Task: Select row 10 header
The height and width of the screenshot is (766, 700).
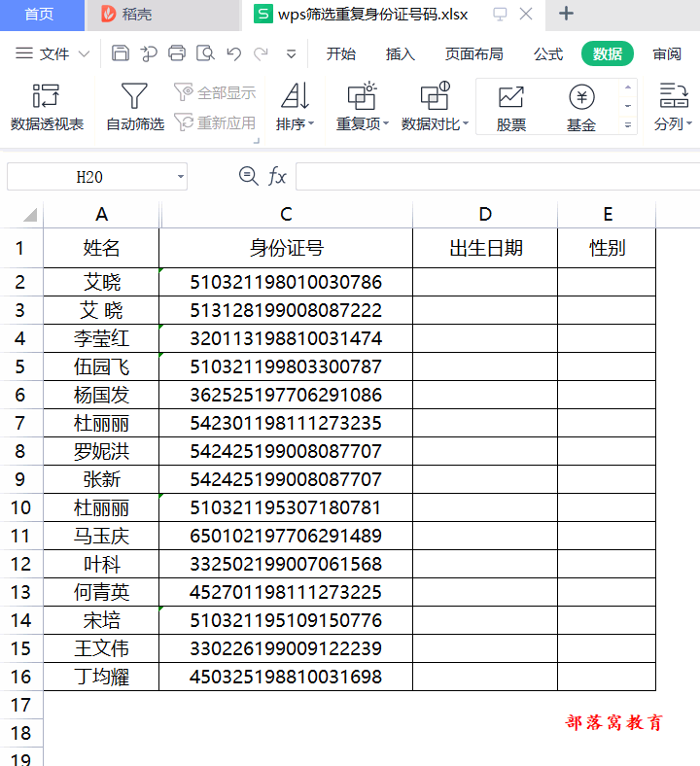Action: point(21,507)
